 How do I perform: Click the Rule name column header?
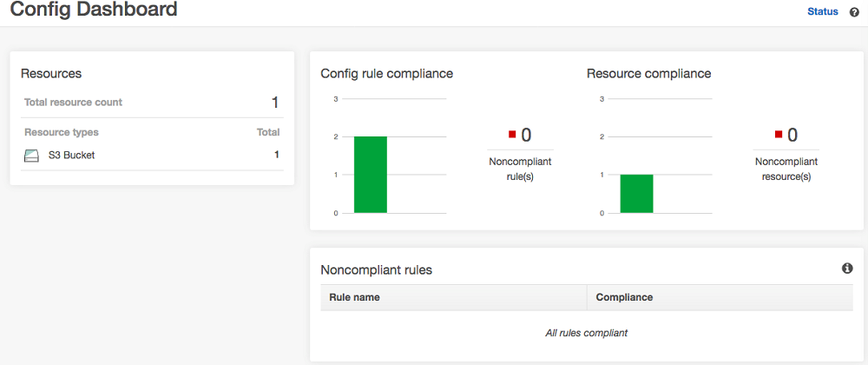point(354,297)
